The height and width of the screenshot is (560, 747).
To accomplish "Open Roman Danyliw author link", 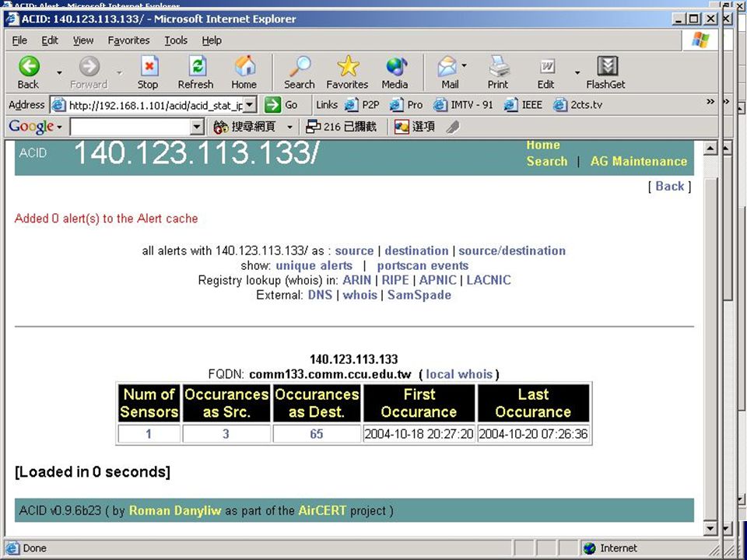I will (175, 510).
